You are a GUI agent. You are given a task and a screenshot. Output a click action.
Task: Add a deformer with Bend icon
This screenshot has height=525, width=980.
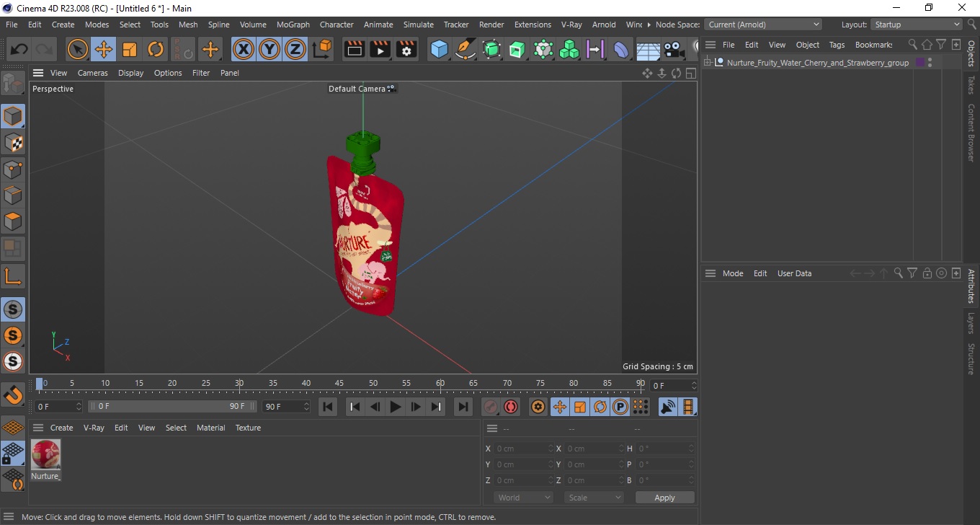(621, 50)
